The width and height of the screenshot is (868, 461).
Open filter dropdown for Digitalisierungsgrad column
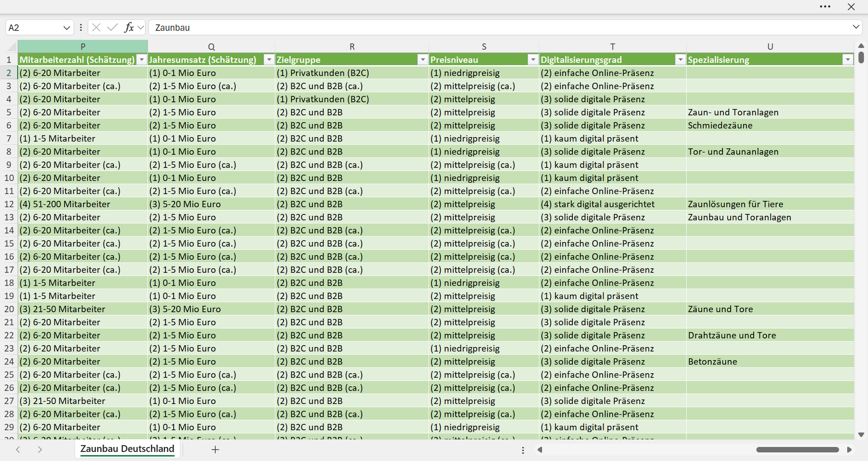[680, 60]
